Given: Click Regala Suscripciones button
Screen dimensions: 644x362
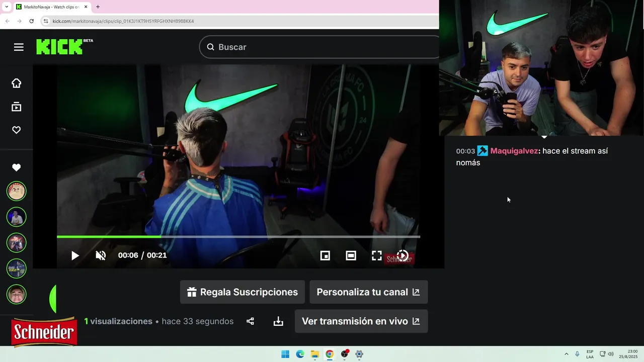Looking at the screenshot, I should pyautogui.click(x=243, y=292).
